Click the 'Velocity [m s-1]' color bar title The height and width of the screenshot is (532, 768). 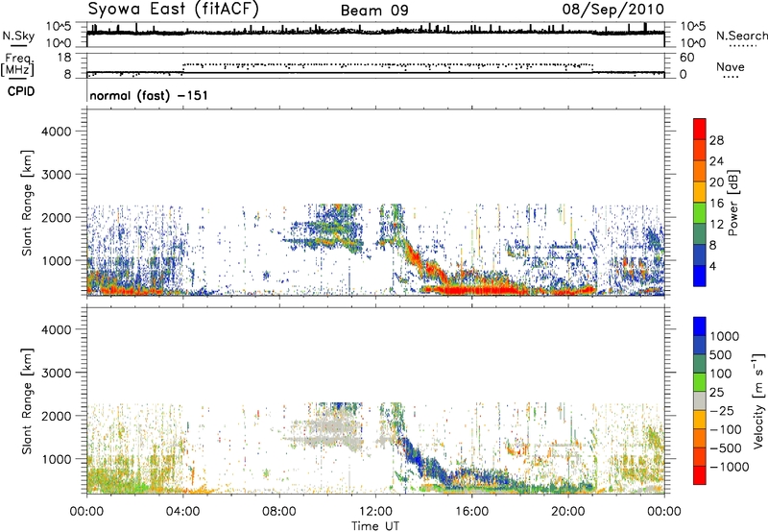[758, 400]
